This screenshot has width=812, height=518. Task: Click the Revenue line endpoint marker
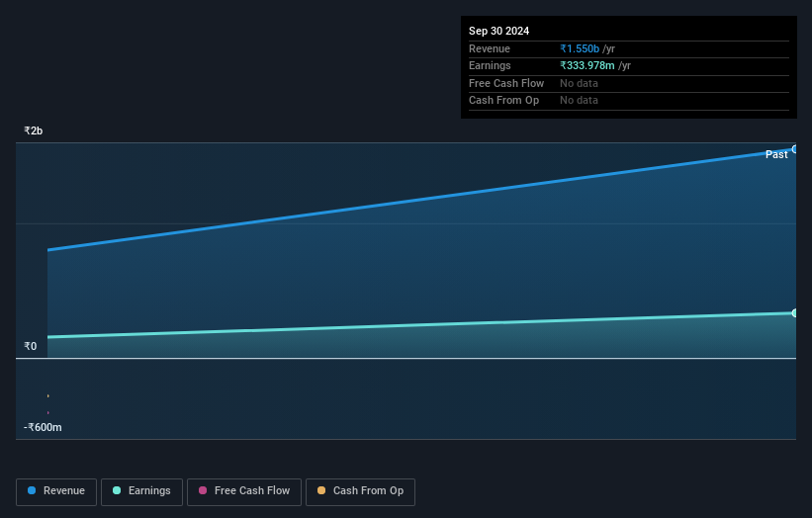point(794,149)
